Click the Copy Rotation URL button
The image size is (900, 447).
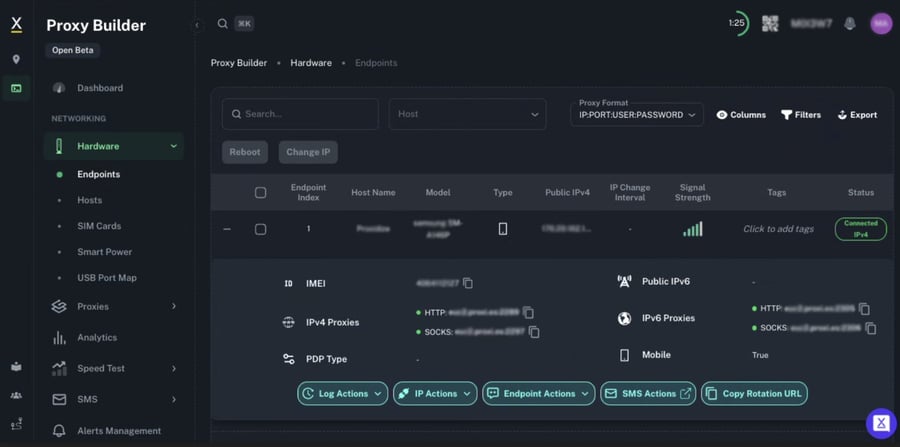754,394
